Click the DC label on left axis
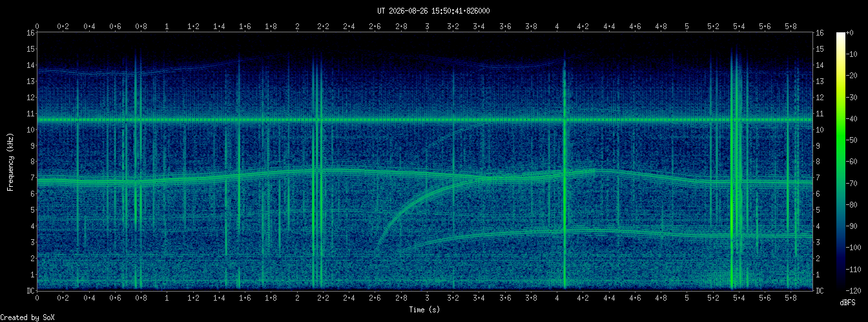Image resolution: width=868 pixels, height=322 pixels. (30, 291)
